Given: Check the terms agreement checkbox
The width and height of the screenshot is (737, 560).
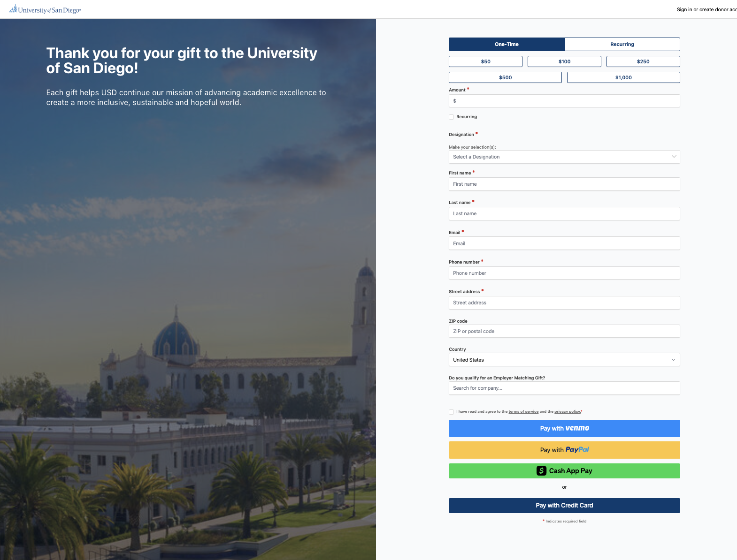Looking at the screenshot, I should pyautogui.click(x=452, y=412).
